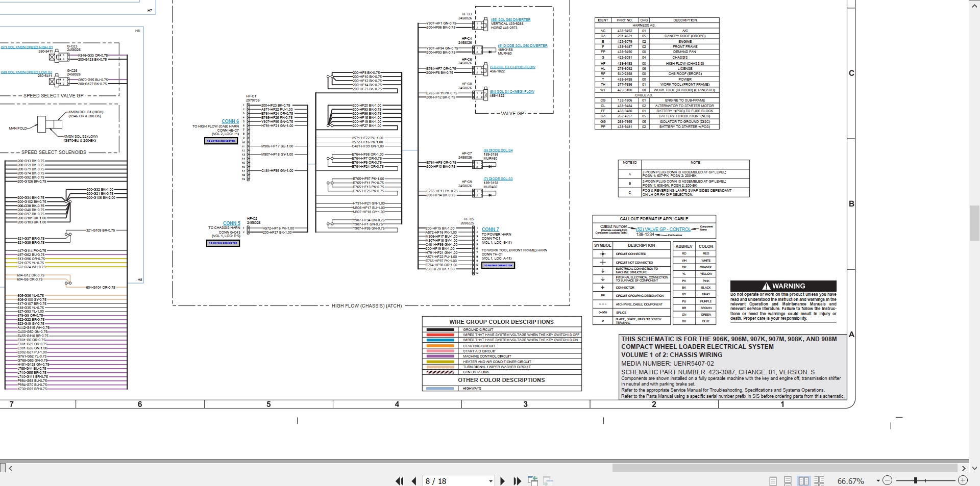Click the HIGH FLOW (CHASSIS) (ATCH) label
This screenshot has height=486, width=980.
click(x=366, y=306)
